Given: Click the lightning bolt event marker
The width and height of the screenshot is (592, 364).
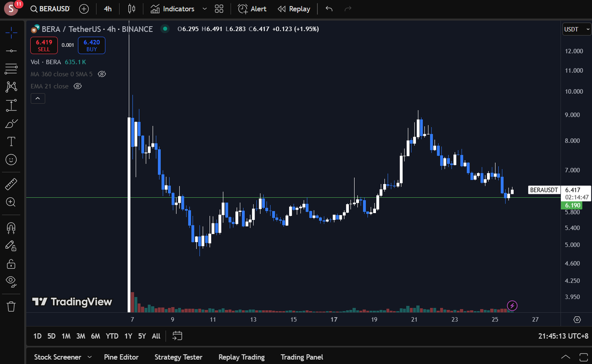Looking at the screenshot, I should click(x=512, y=305).
